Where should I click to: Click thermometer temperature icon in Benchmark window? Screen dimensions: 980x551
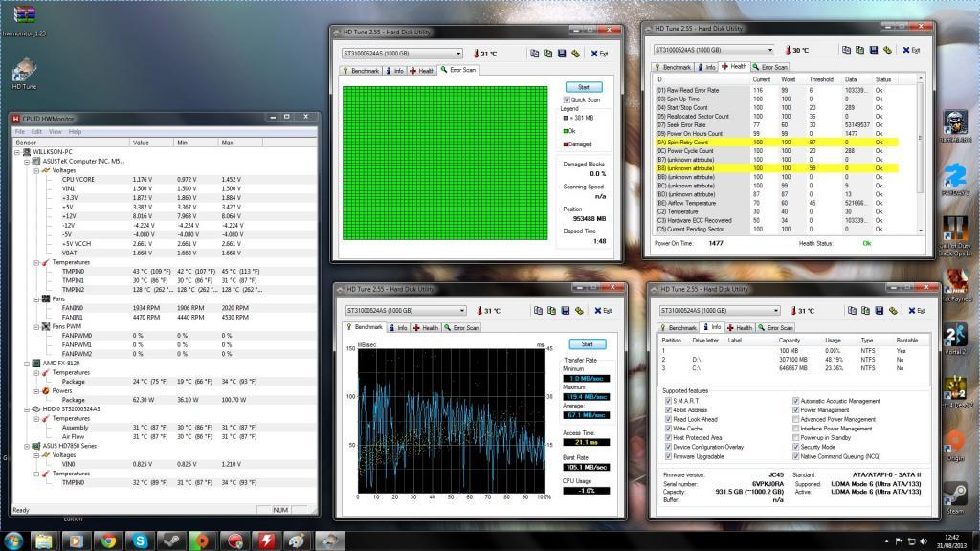[480, 311]
